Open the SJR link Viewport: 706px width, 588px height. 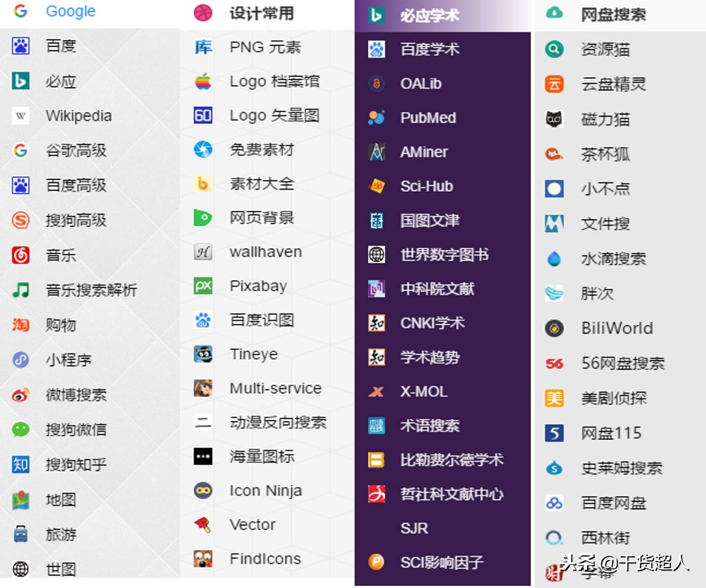tap(414, 528)
